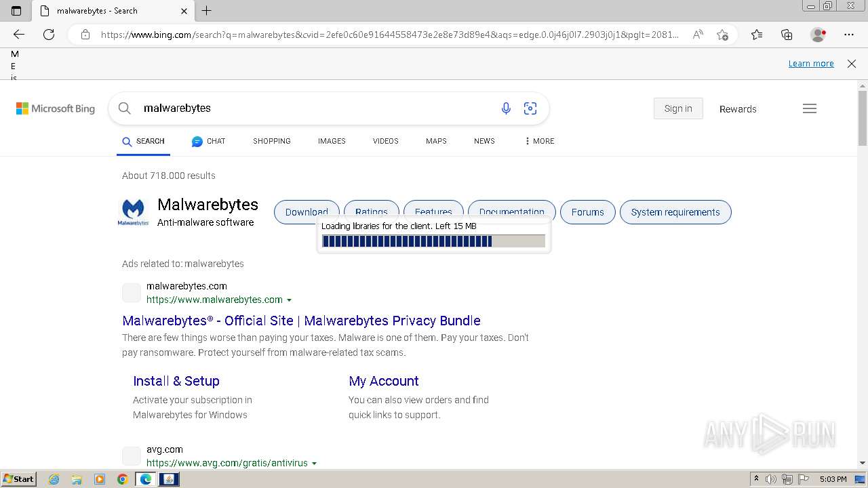Open a new browser tab

(207, 11)
